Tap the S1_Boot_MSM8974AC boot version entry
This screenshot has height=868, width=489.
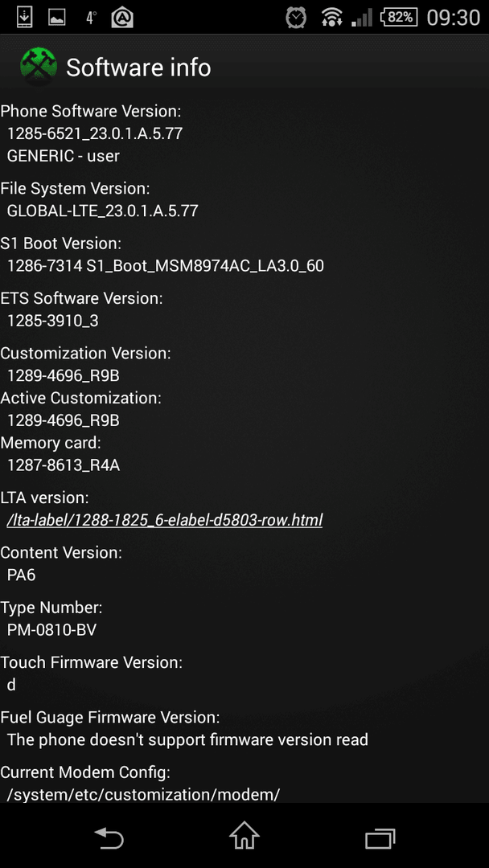coord(166,266)
